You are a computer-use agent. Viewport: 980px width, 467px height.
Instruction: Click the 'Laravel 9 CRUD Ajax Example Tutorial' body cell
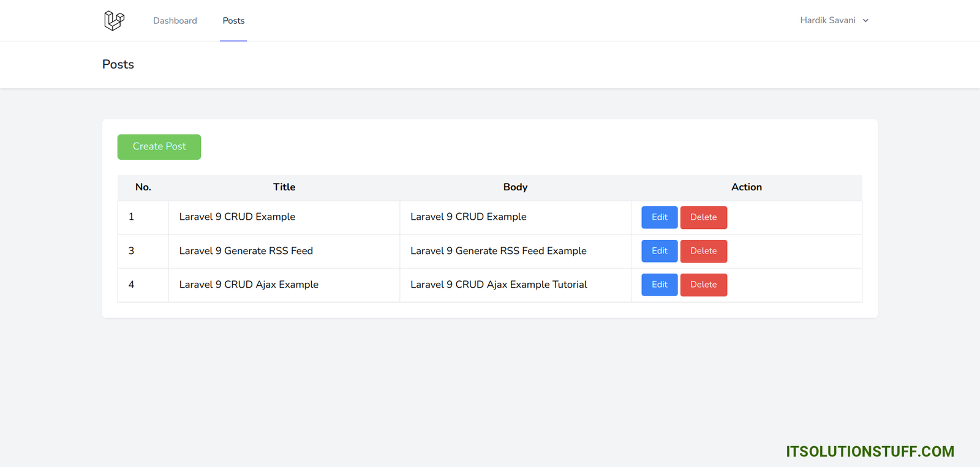tap(499, 285)
